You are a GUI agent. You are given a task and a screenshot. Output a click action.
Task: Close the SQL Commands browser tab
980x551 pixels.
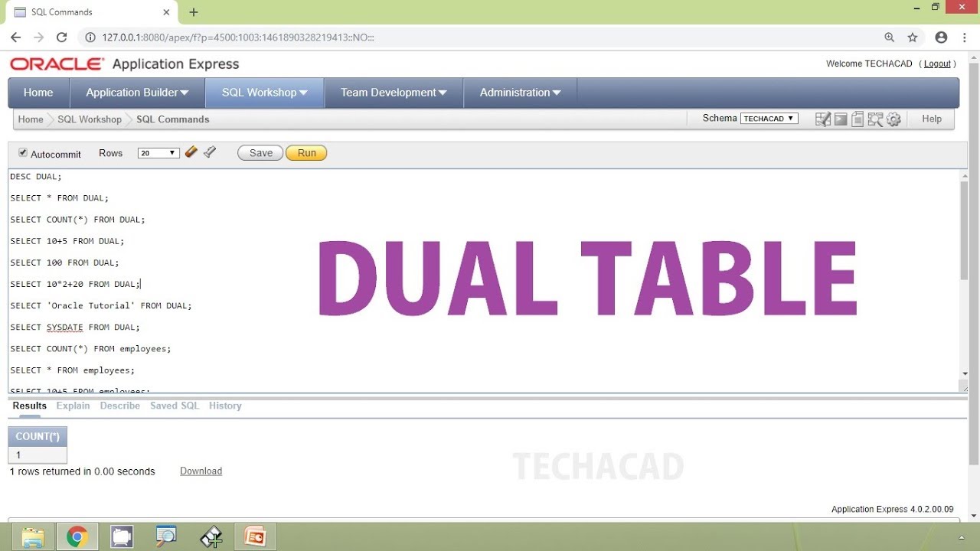click(x=166, y=12)
